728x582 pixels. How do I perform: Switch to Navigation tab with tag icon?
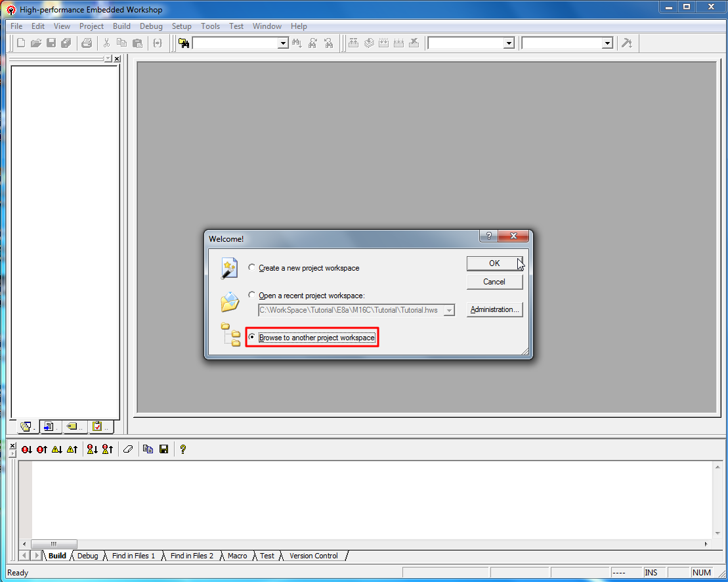74,426
